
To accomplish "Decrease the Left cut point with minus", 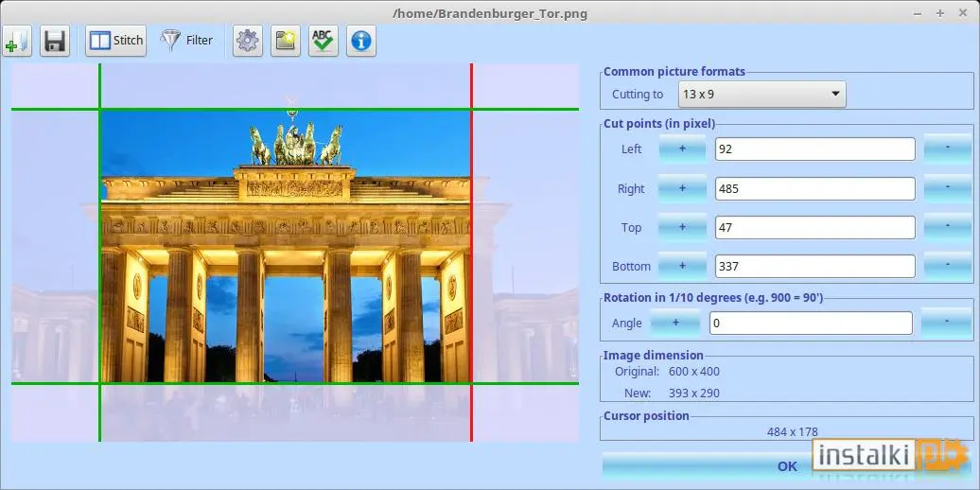I will click(x=948, y=149).
